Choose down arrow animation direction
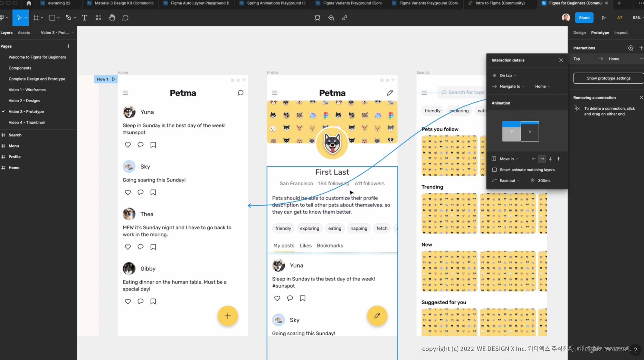Viewport: 644px width, 360px height. point(550,159)
